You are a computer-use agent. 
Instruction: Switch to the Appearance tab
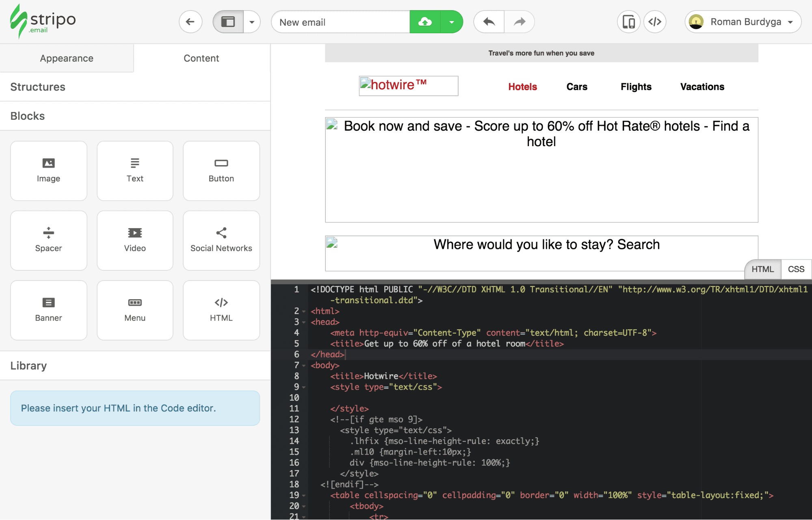[x=66, y=58]
